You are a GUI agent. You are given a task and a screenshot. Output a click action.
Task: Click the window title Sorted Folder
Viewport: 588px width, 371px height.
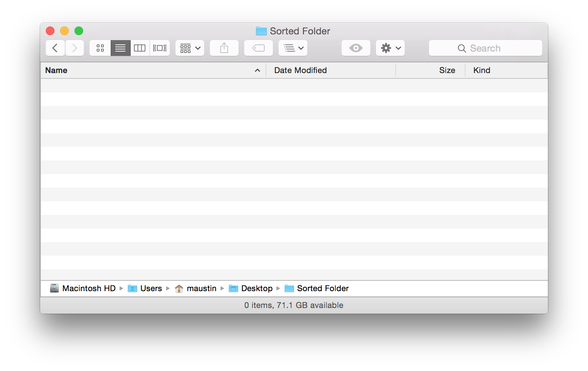300,31
